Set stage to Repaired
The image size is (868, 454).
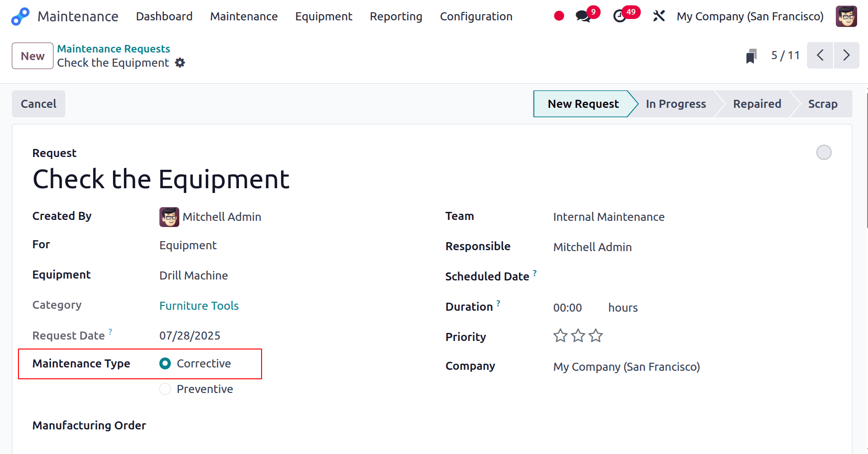(757, 104)
